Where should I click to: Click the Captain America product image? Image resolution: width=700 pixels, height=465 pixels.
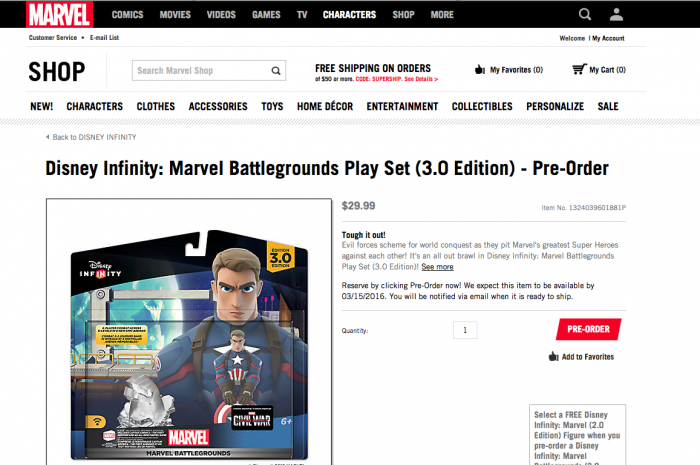tap(189, 345)
